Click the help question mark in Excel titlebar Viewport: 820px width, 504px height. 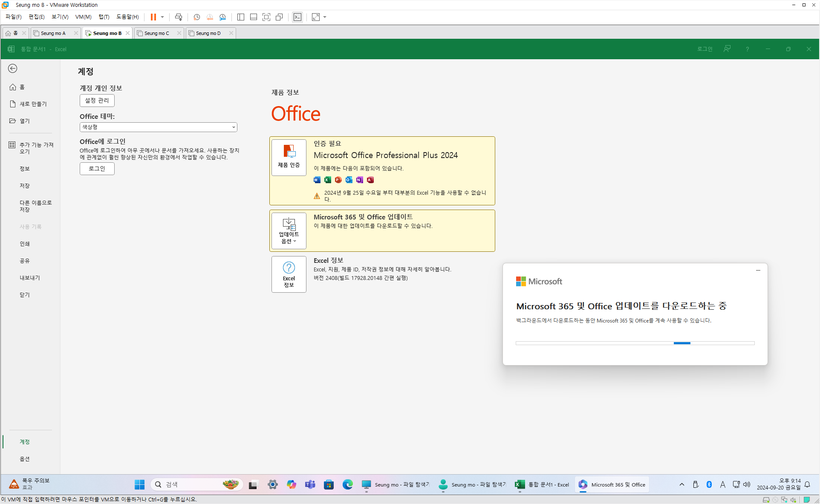pos(747,49)
